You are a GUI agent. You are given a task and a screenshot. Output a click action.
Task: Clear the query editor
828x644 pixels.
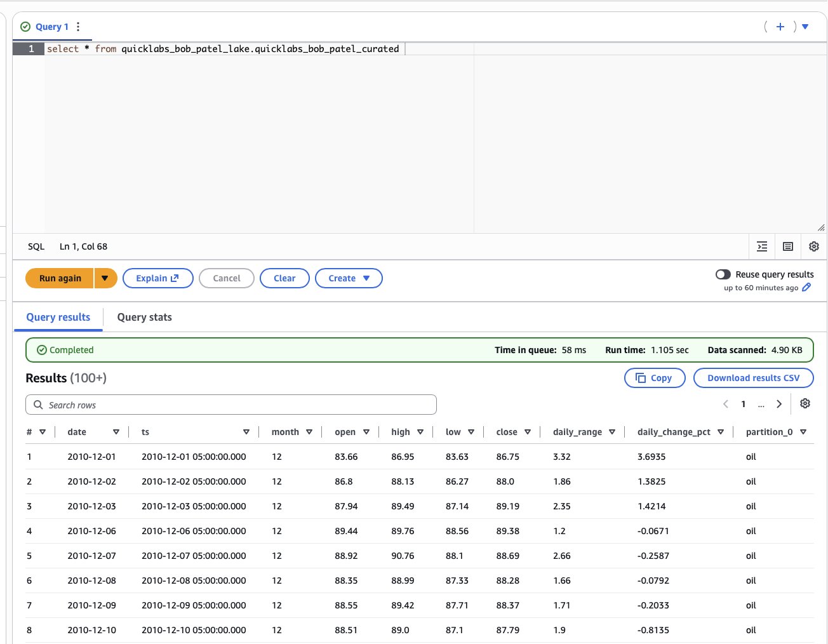(x=284, y=278)
